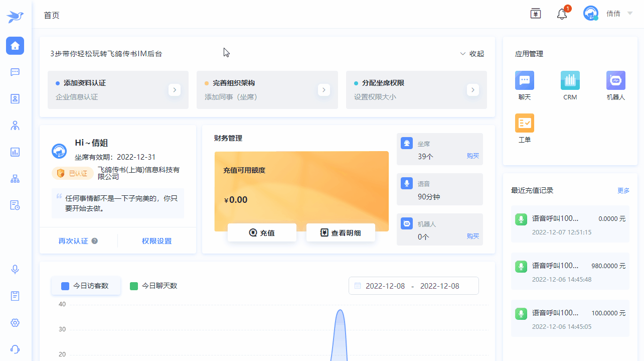
Task: Open the organization structure sidebar icon
Action: [15, 179]
